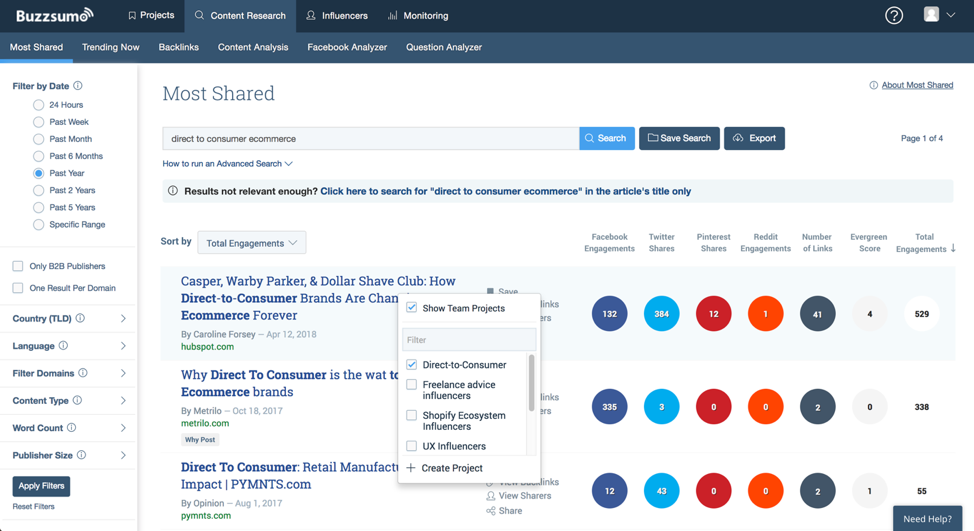Click the Export button

(754, 138)
